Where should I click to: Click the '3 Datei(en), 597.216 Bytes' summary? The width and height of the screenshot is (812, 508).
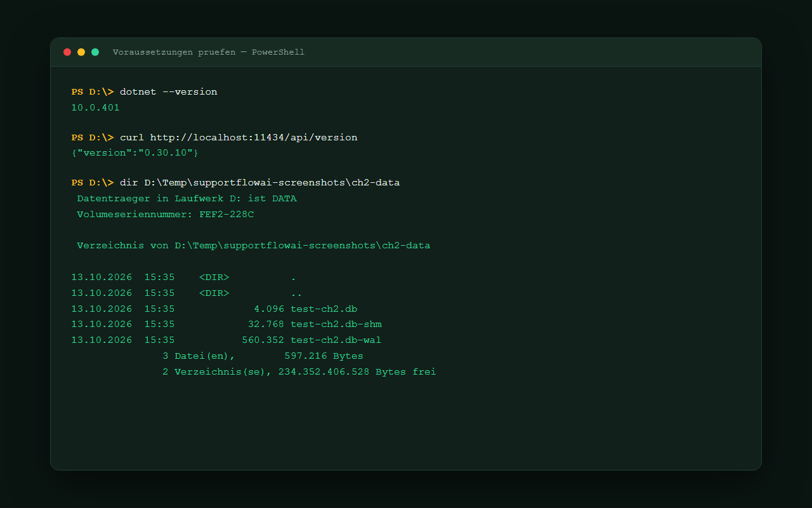point(263,356)
